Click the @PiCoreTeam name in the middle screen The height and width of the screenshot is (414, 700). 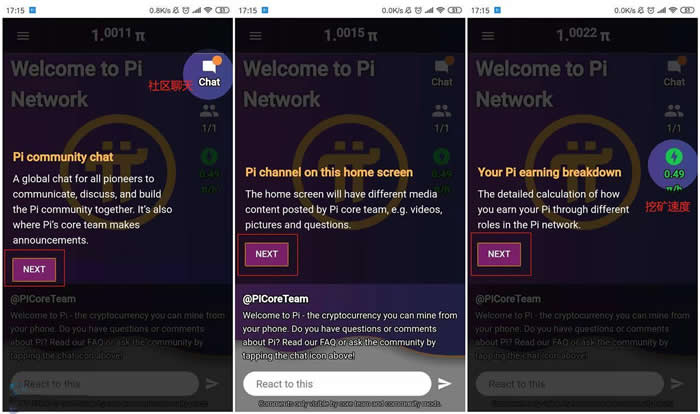tap(275, 299)
